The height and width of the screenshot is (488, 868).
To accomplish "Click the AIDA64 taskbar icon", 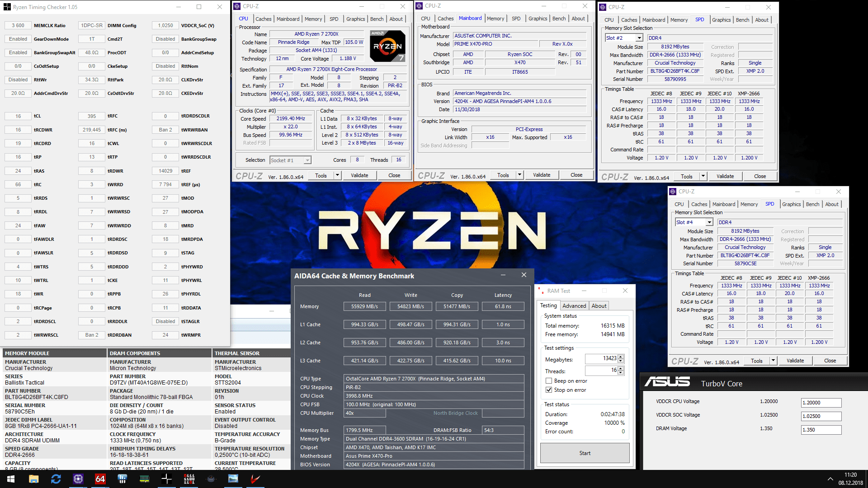I will (x=98, y=479).
